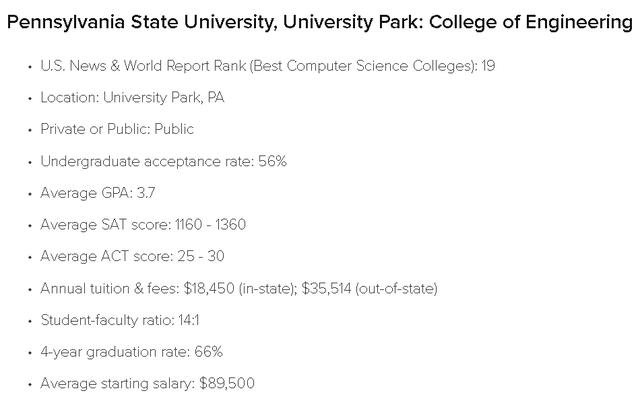640x399 pixels.
Task: Click the bullet before Average GPA
Action: [x=30, y=194]
